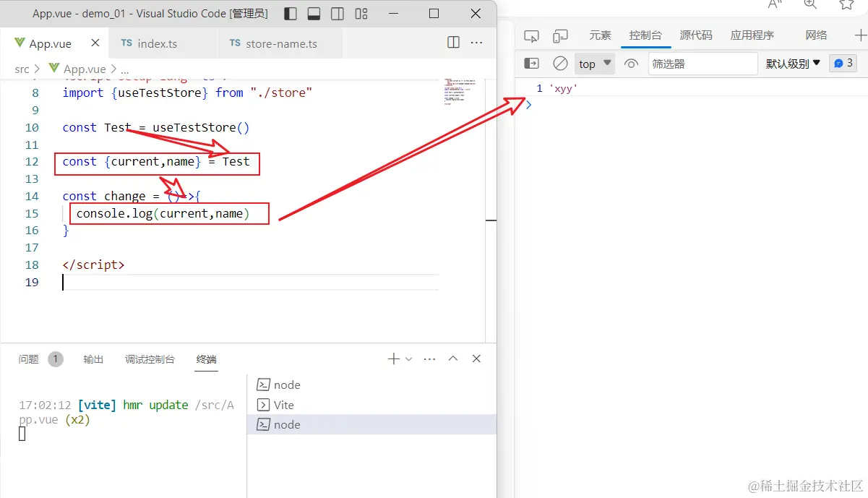Select the Terminal (终端) panel tab
This screenshot has height=498, width=868.
[206, 359]
